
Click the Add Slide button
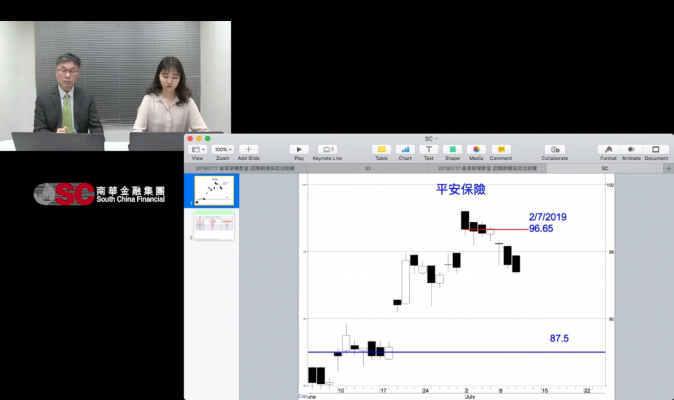click(x=250, y=149)
